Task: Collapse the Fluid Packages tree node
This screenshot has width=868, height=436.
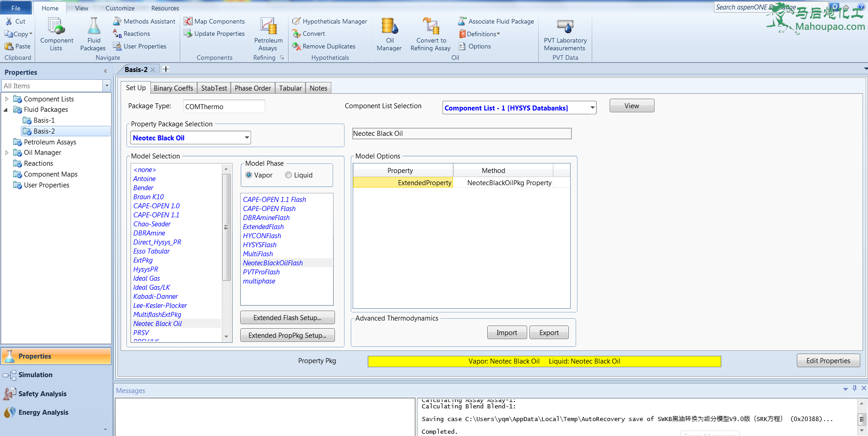Action: pos(6,110)
